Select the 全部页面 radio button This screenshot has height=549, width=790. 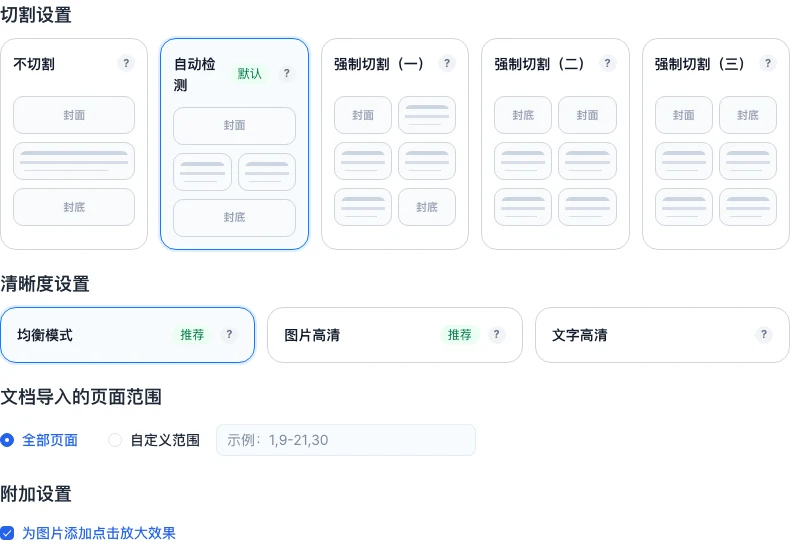[7, 440]
